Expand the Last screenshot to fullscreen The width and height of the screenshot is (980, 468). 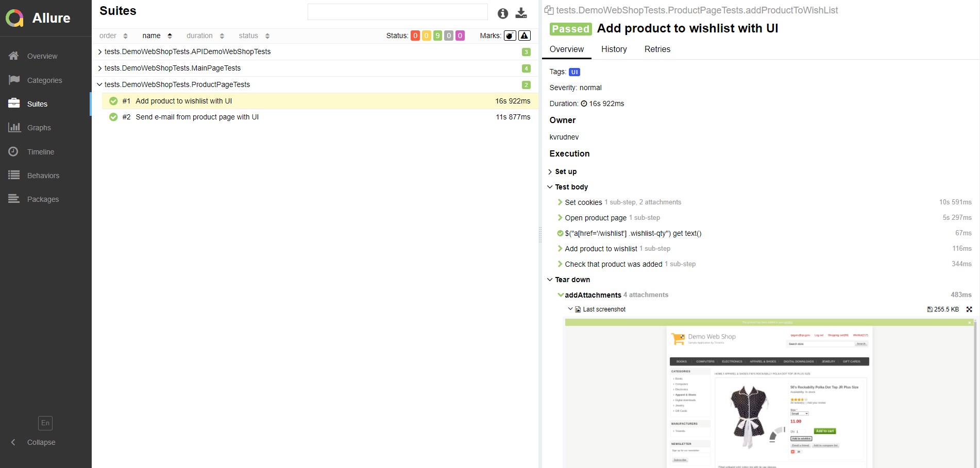click(x=970, y=309)
